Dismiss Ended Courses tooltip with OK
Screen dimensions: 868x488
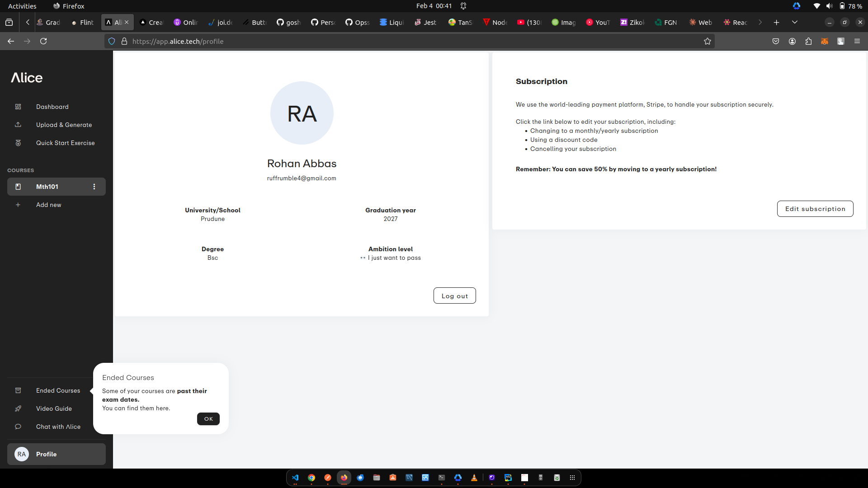click(208, 419)
